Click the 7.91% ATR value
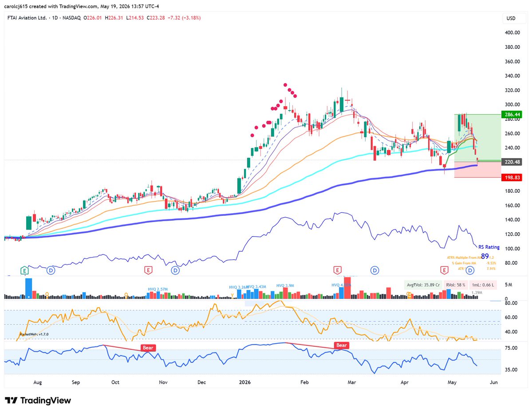Viewport: 532px width, 413px height. pyautogui.click(x=491, y=269)
